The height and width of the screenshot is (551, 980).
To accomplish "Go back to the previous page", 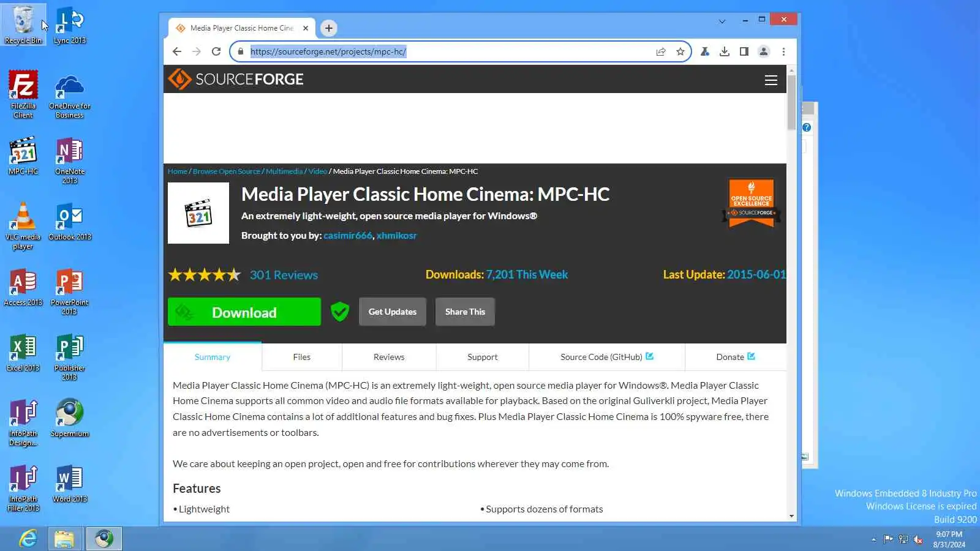I will pyautogui.click(x=177, y=51).
